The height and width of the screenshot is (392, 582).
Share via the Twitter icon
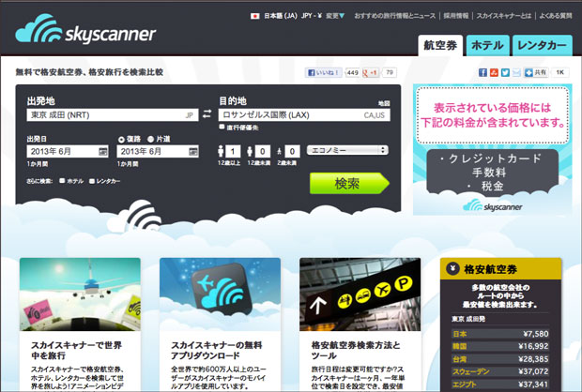(505, 72)
